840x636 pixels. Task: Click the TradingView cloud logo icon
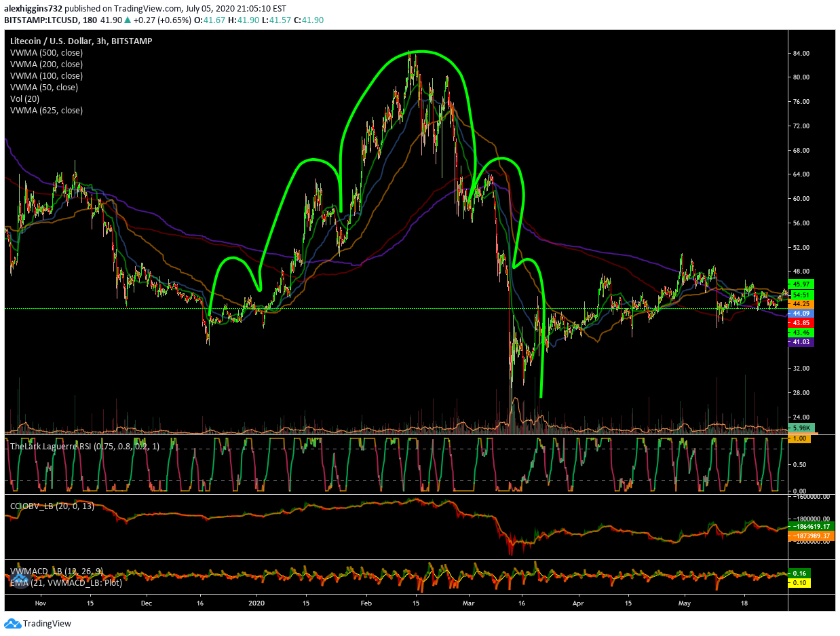click(x=12, y=623)
